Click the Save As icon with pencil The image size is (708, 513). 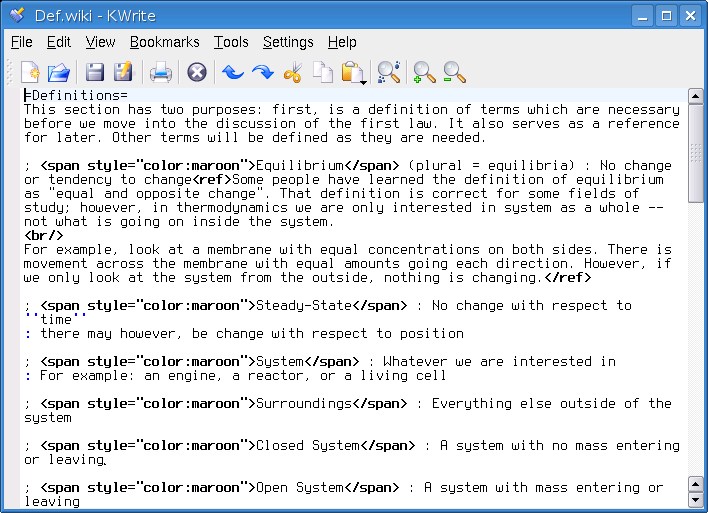(x=123, y=72)
